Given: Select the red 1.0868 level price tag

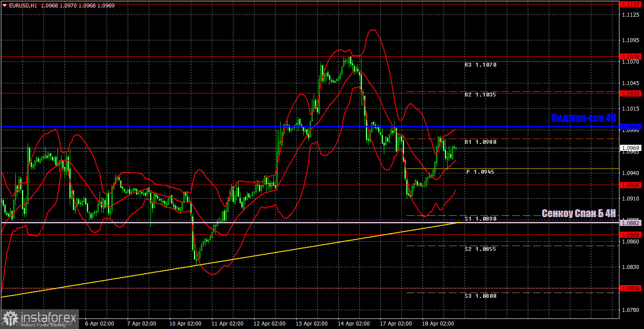Looking at the screenshot, I should [631, 235].
